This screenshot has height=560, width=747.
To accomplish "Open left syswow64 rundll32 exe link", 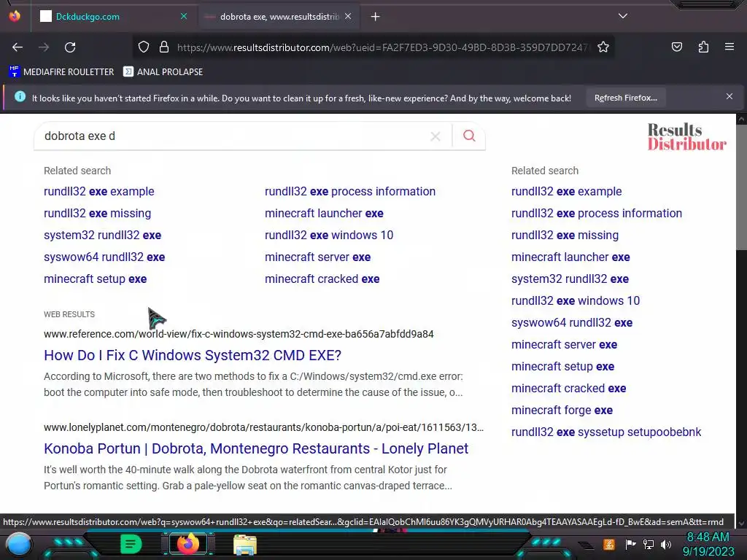I will tap(104, 257).
